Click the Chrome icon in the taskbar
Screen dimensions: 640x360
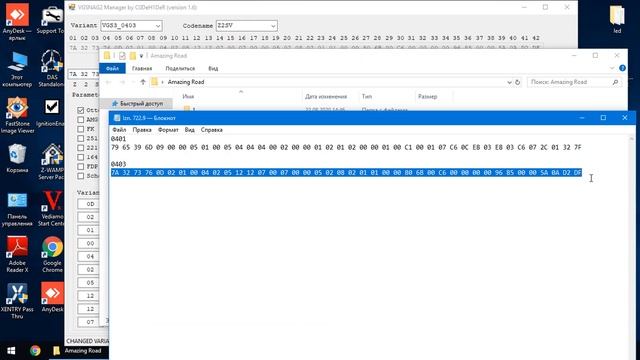coord(36,351)
